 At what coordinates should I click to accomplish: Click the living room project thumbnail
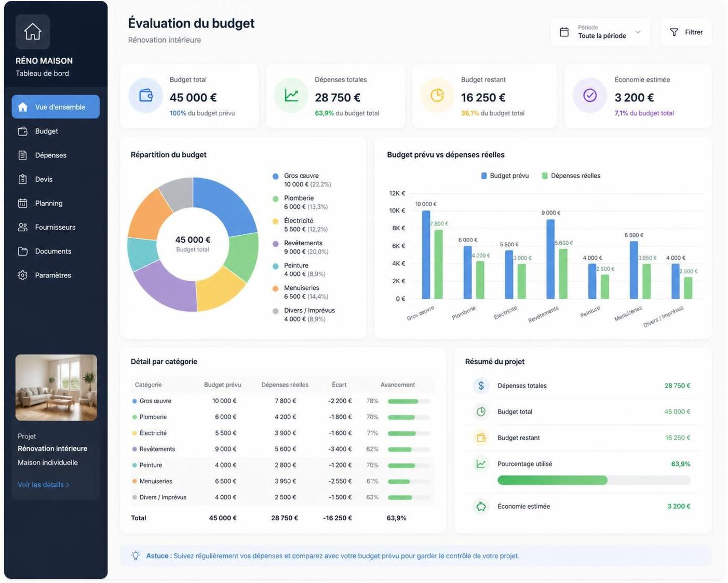(56, 388)
